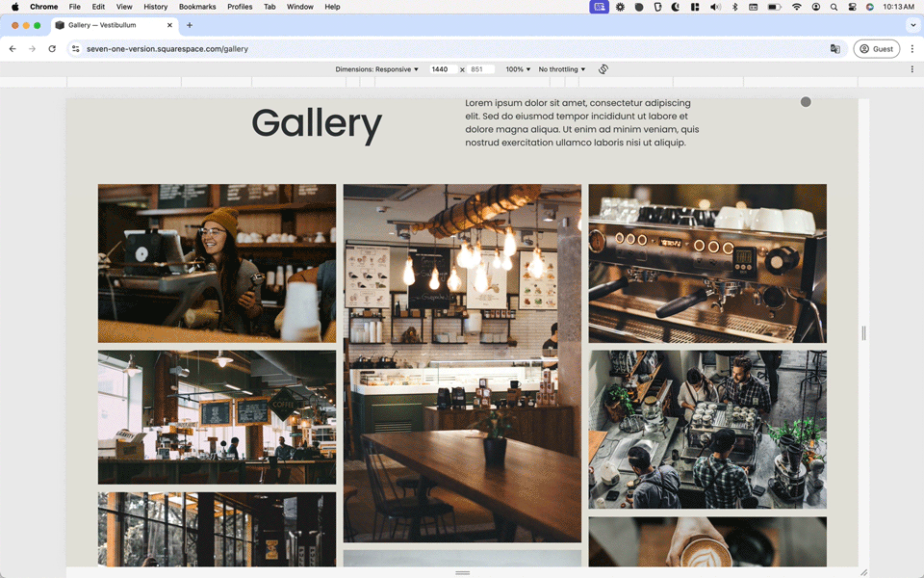Click the user account menu bar icon

pos(815,7)
